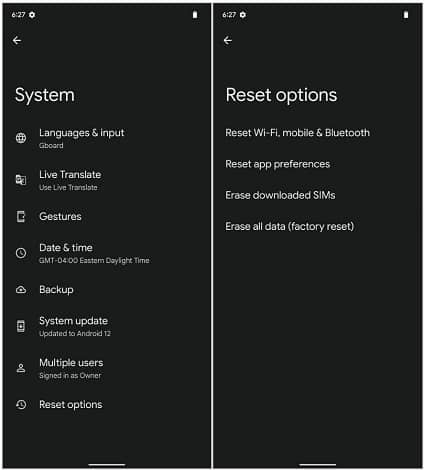Screen dimensions: 425x470
Task: Select Reset app preferences
Action: click(318, 164)
